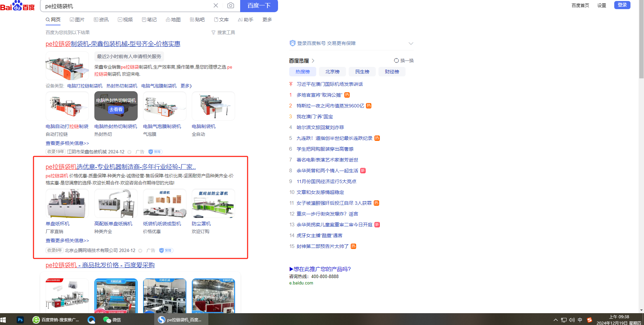The image size is (644, 325).
Task: Open the 高配版单盘纸碗机 thumbnail
Action: [116, 203]
